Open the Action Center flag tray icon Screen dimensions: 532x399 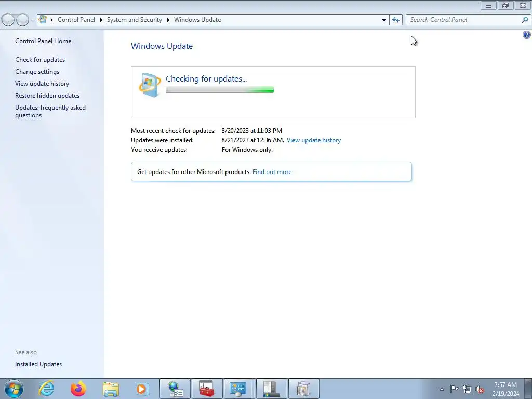pyautogui.click(x=454, y=389)
